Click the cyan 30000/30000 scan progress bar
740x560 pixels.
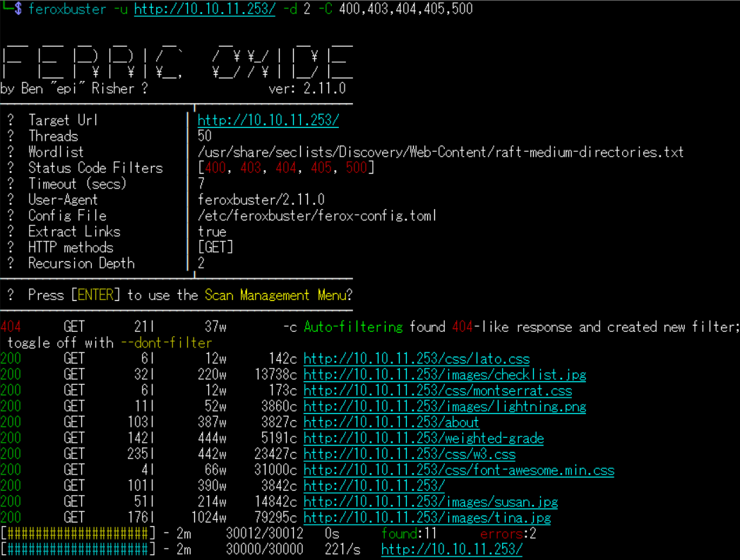coord(78,549)
